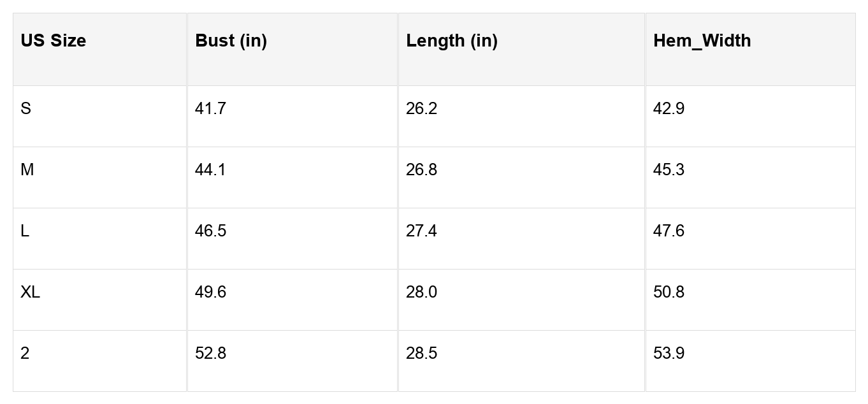Viewport: 868px width, 404px height.
Task: Click the Bust (in) column header
Action: 231,41
